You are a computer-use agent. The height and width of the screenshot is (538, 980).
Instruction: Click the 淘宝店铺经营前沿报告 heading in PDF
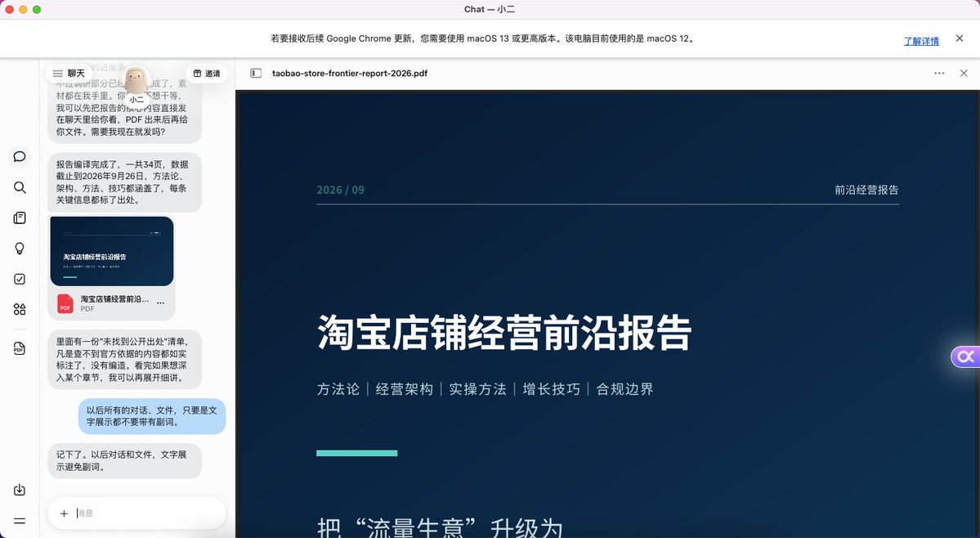tap(504, 333)
